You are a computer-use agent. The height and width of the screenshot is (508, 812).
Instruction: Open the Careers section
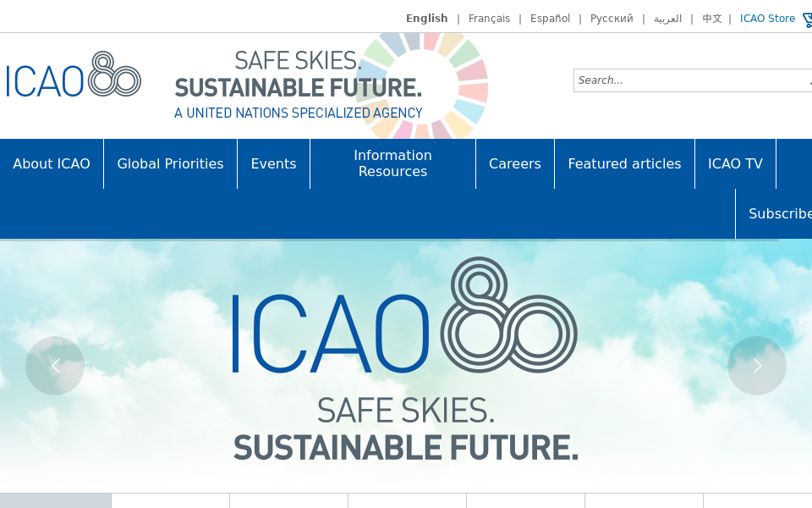point(514,163)
